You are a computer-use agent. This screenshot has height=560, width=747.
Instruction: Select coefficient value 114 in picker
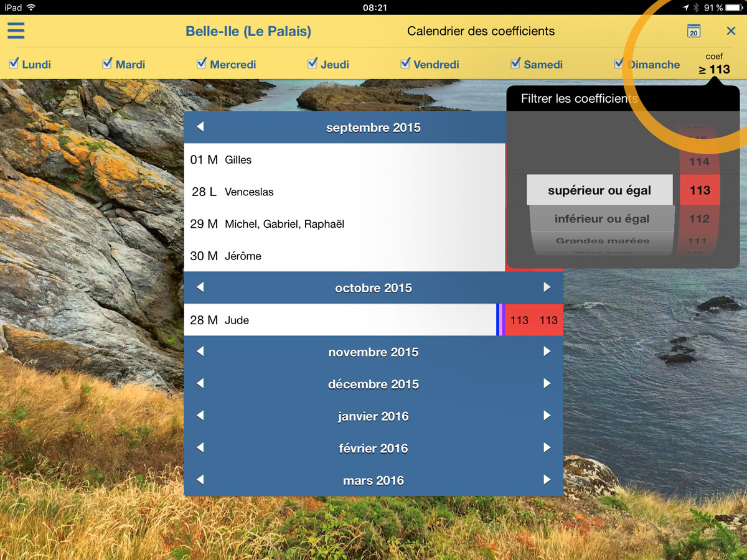pos(699,162)
